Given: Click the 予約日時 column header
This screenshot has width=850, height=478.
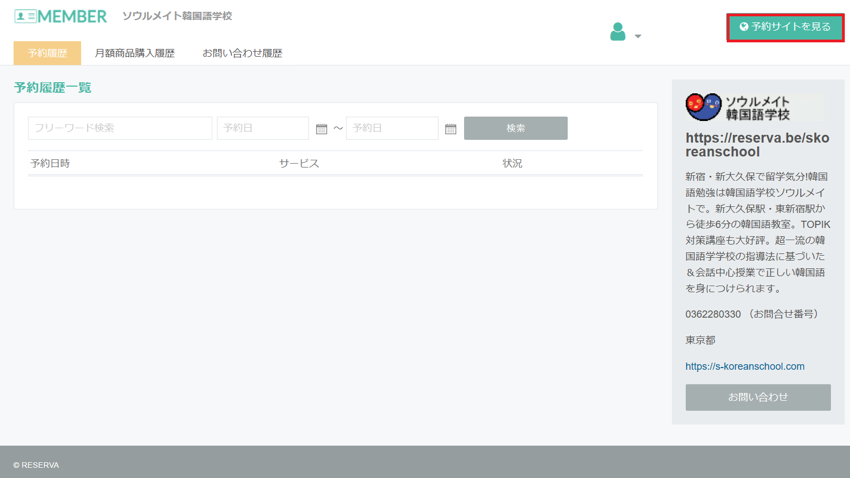Looking at the screenshot, I should pos(50,163).
